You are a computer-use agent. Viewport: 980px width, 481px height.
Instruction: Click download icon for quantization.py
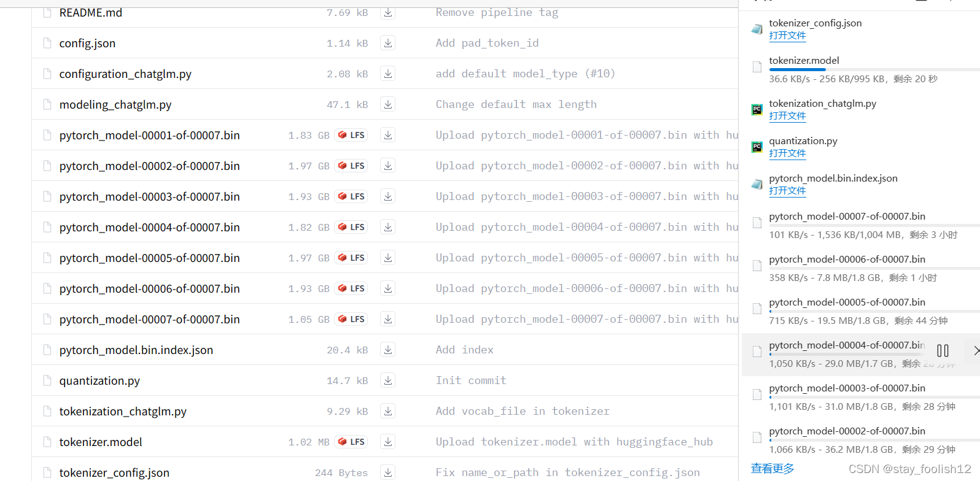[x=388, y=380]
